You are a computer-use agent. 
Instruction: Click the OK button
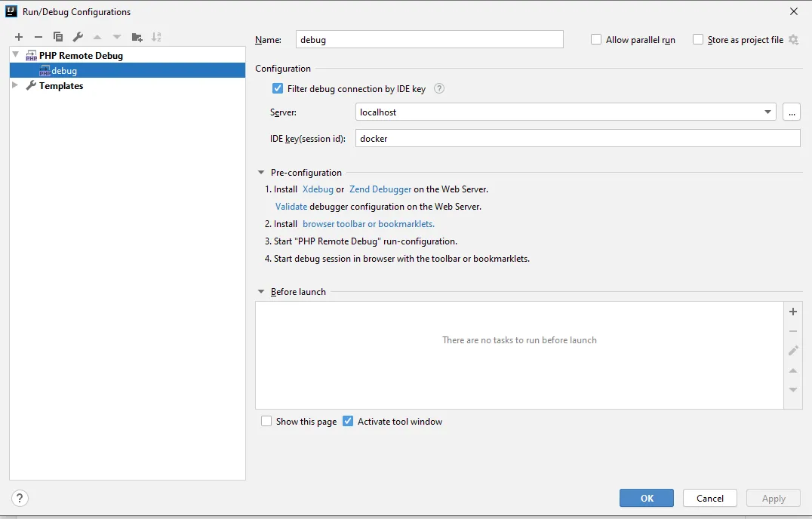pyautogui.click(x=646, y=498)
